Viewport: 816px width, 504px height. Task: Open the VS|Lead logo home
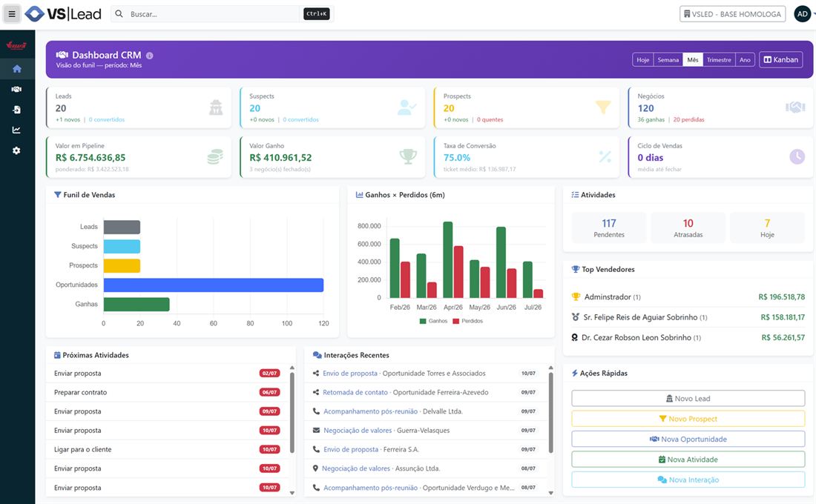click(64, 14)
